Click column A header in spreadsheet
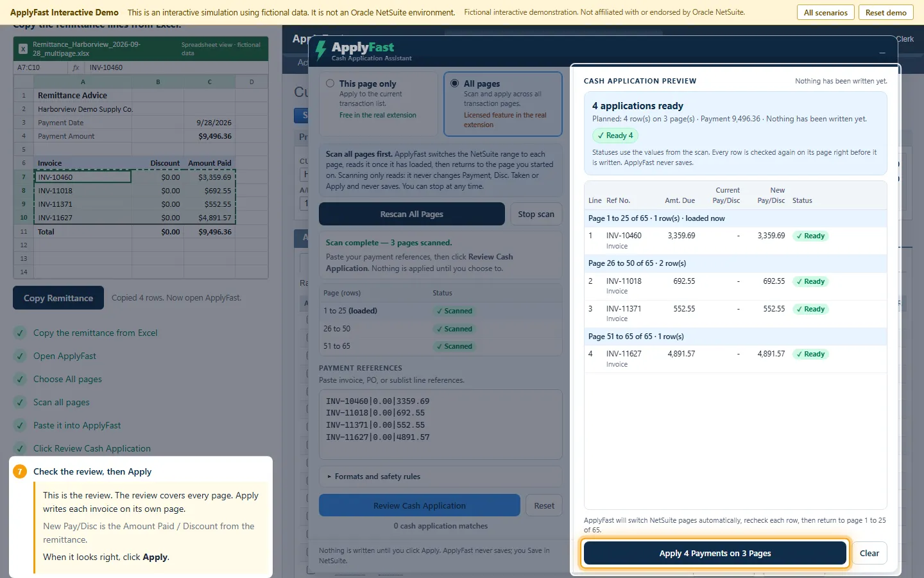Image resolution: width=924 pixels, height=578 pixels. pos(83,82)
